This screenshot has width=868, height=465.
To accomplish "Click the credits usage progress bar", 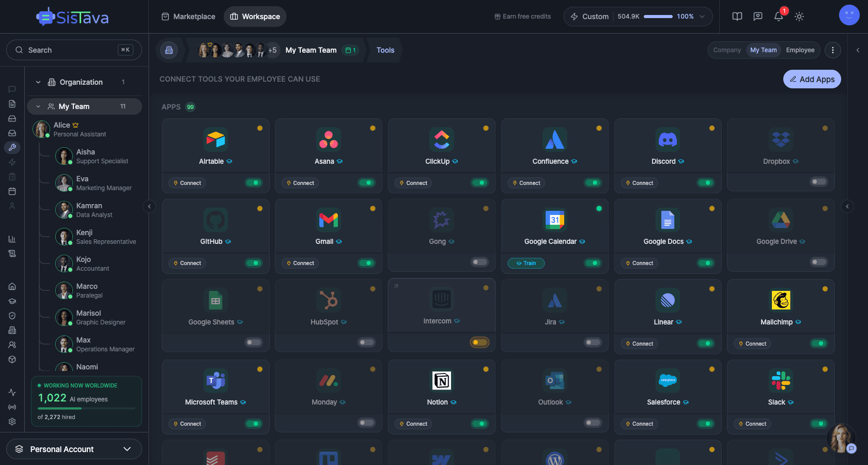I will click(658, 17).
